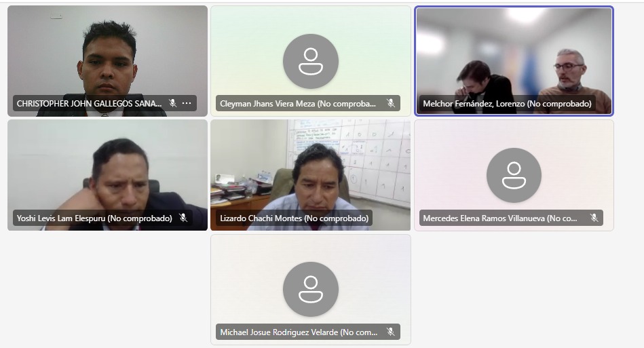The image size is (644, 348).
Task: Click the Yoshi Levis Lam Elespuru name label
Action: click(x=94, y=218)
